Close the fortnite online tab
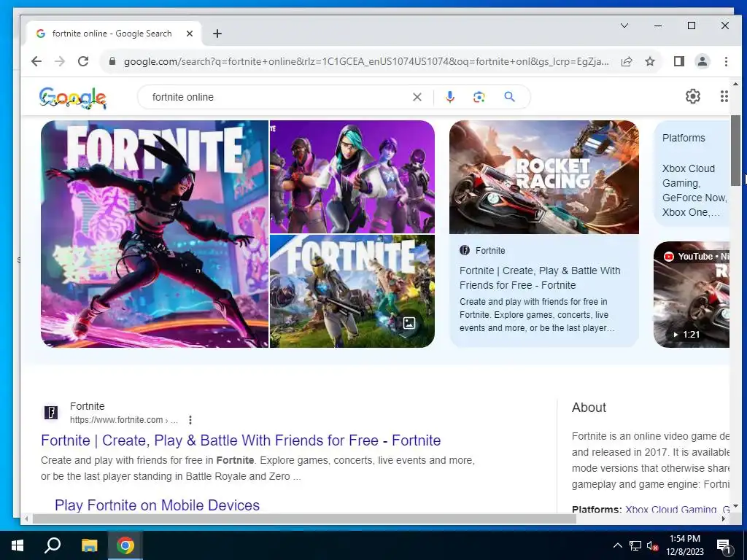Image resolution: width=747 pixels, height=560 pixels. pos(190,34)
